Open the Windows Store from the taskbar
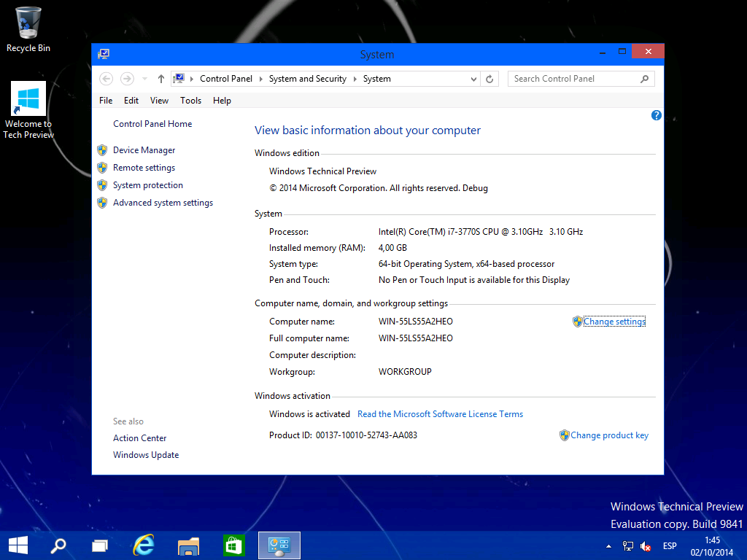Image resolution: width=747 pixels, height=560 pixels. [233, 545]
